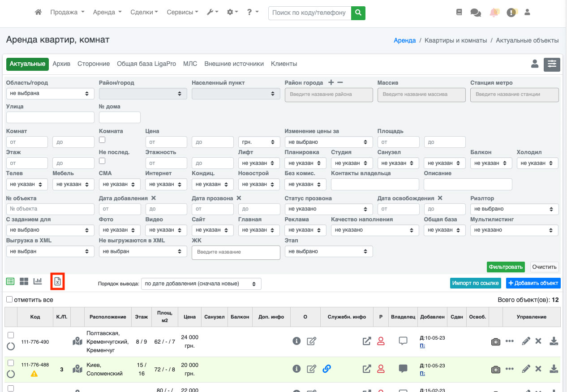Viewport: 567px width, 392px height.
Task: Check the 'отметить все' checkbox
Action: (x=9, y=299)
